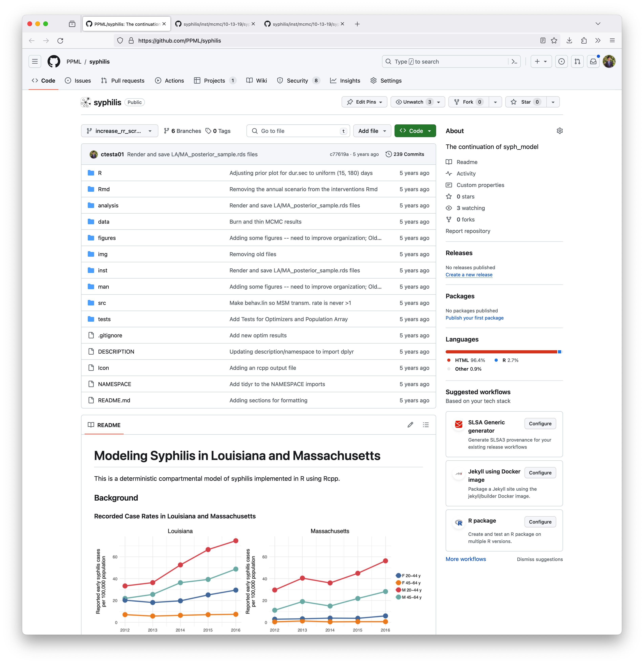Expand the Add file dropdown
The height and width of the screenshot is (664, 644).
(372, 131)
